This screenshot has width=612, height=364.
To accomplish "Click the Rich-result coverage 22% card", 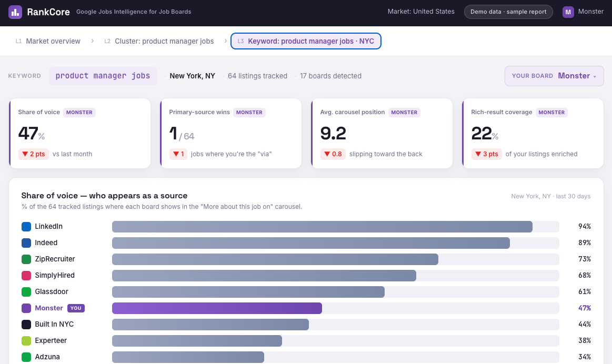I will tap(533, 134).
